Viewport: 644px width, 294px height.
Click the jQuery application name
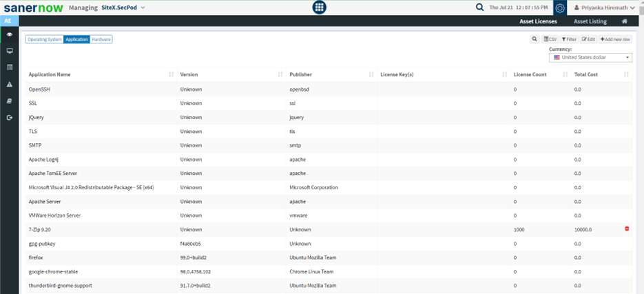point(36,118)
